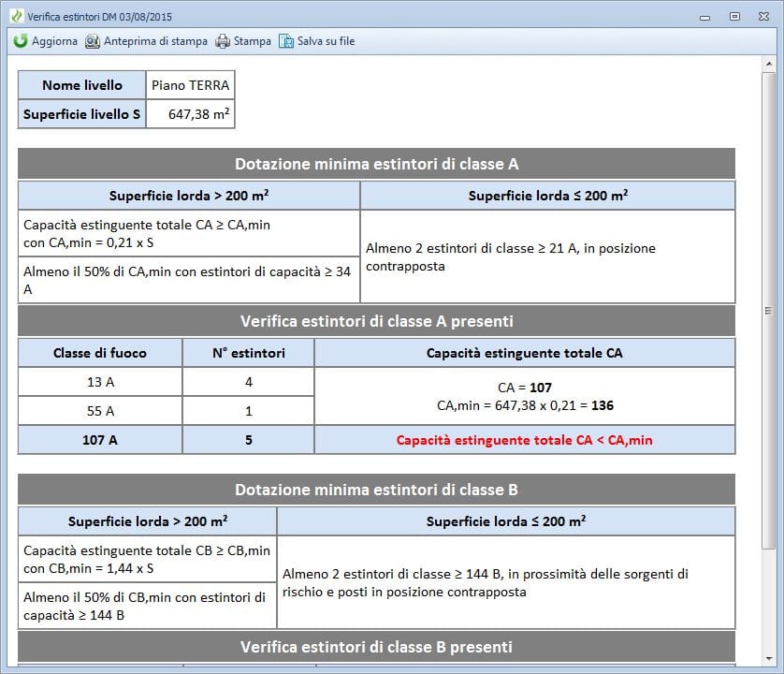Maximize the Verifica estintori window

735,16
